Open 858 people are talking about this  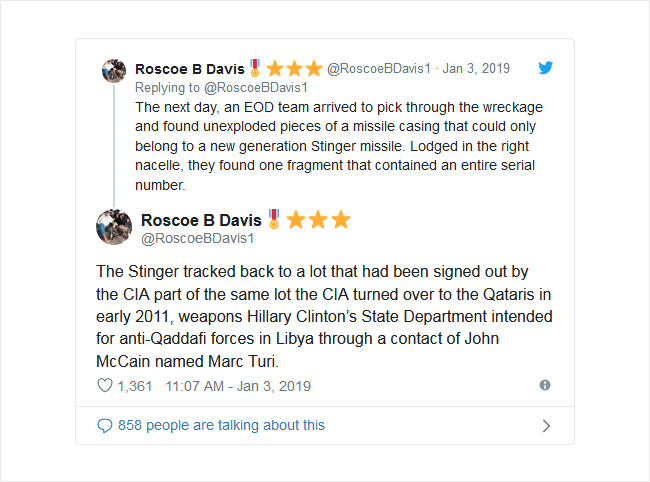coord(221,425)
